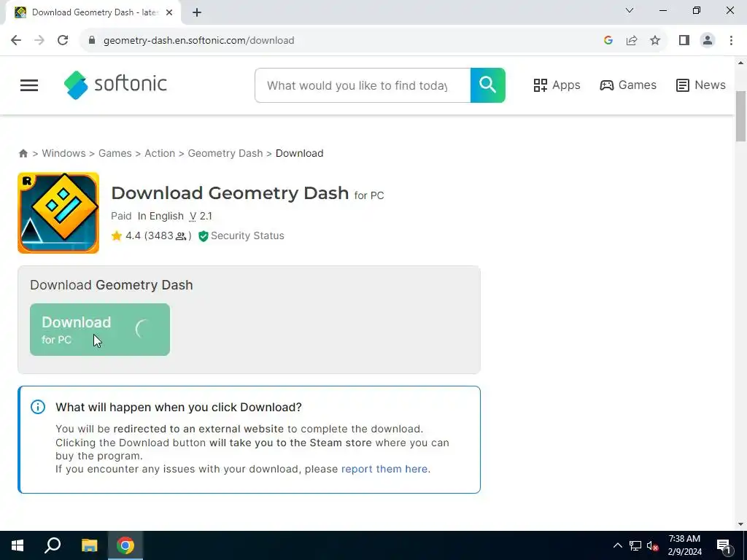Click the Security Status shield
This screenshot has height=560, width=747.
[204, 236]
